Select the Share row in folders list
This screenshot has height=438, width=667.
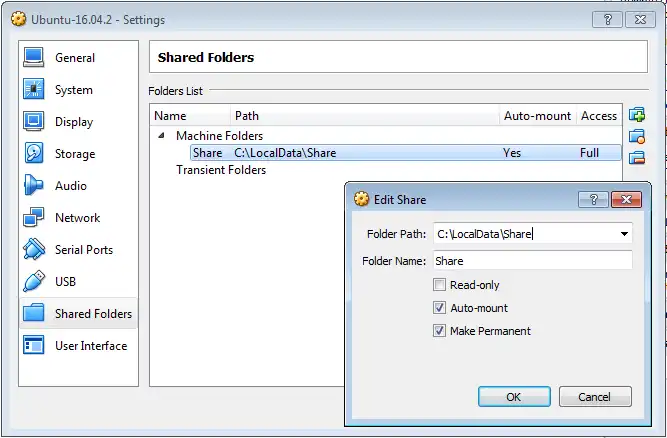pyautogui.click(x=405, y=153)
